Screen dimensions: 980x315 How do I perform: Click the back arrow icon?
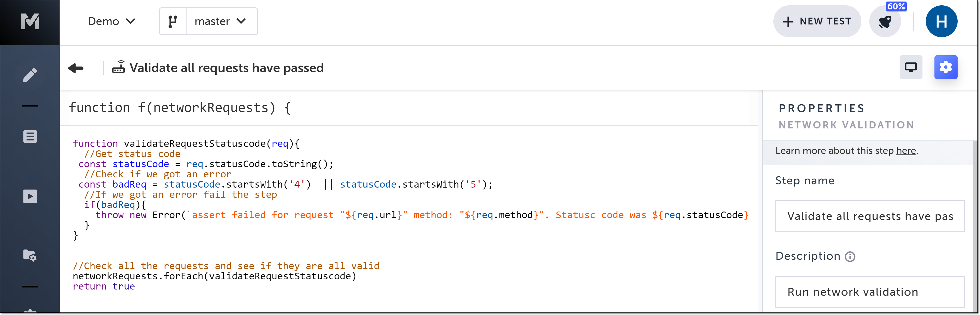pos(76,68)
